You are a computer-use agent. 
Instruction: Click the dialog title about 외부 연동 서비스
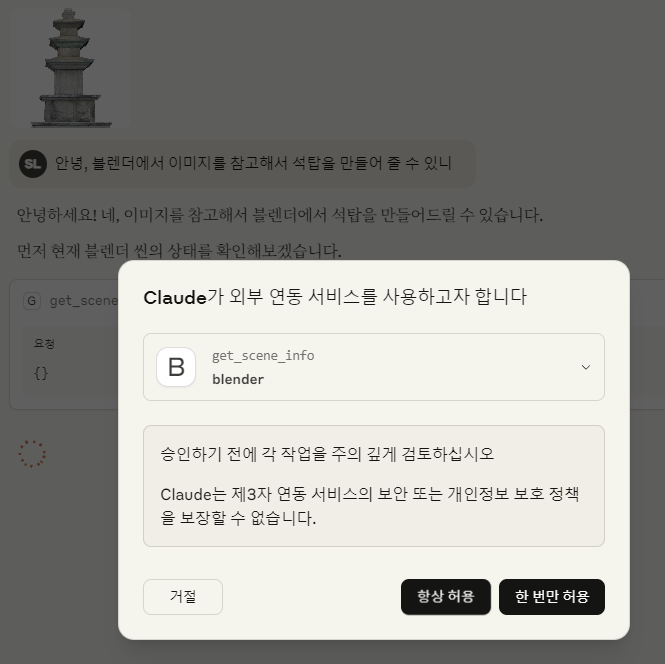[335, 297]
